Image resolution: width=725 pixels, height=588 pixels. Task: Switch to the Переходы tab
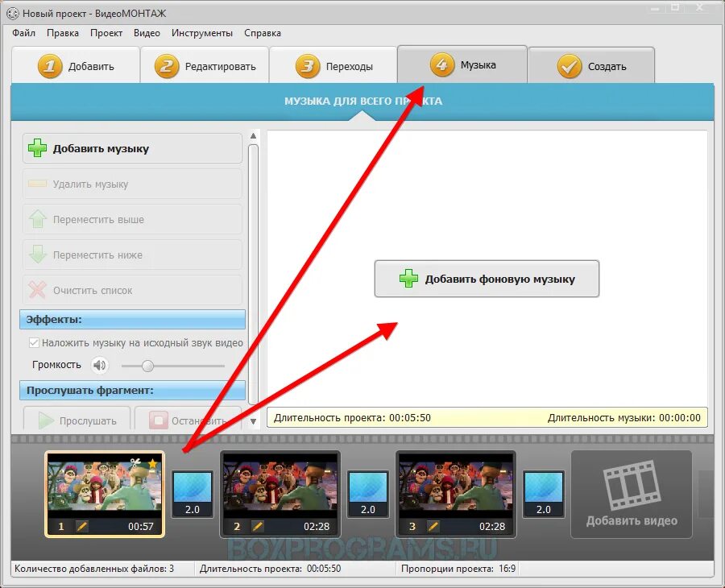point(333,65)
